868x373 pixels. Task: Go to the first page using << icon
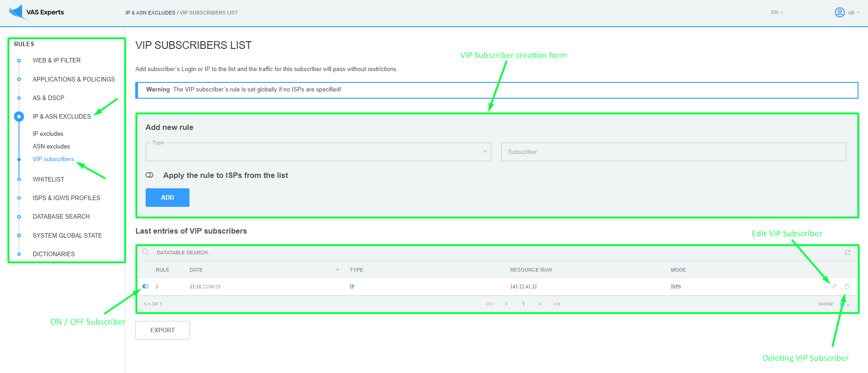pyautogui.click(x=489, y=304)
